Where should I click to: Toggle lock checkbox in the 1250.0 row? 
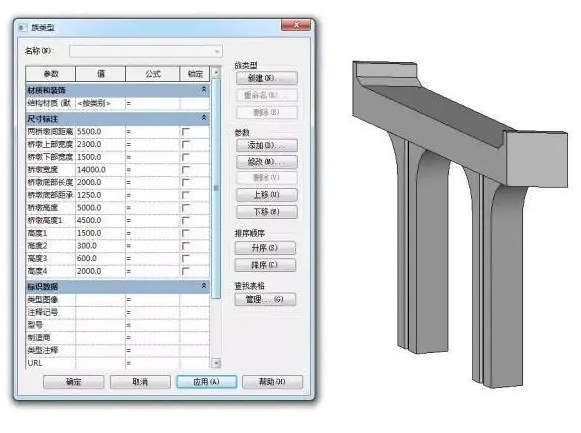(186, 195)
